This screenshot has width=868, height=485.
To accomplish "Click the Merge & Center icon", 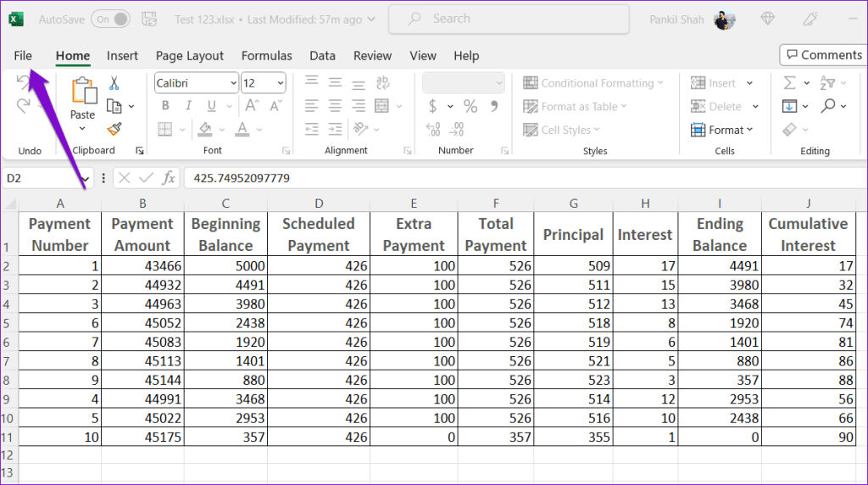I will click(381, 106).
